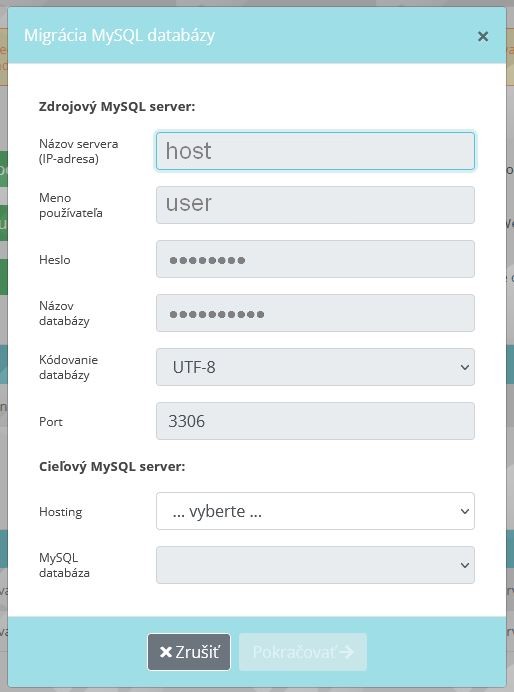Click the 'Názov servera (IP-adresa)' label
Image resolution: width=514 pixels, height=692 pixels.
click(79, 151)
